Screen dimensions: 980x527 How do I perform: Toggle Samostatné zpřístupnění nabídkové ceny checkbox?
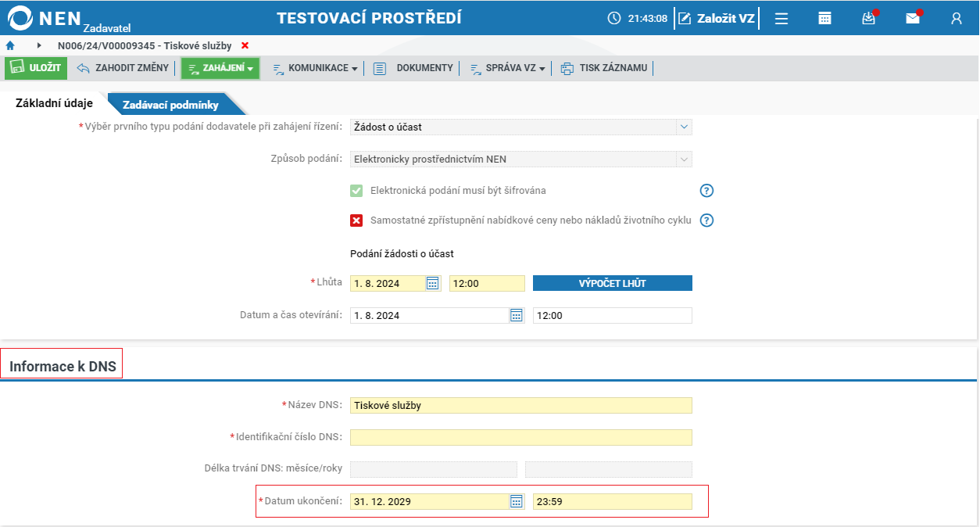[356, 220]
